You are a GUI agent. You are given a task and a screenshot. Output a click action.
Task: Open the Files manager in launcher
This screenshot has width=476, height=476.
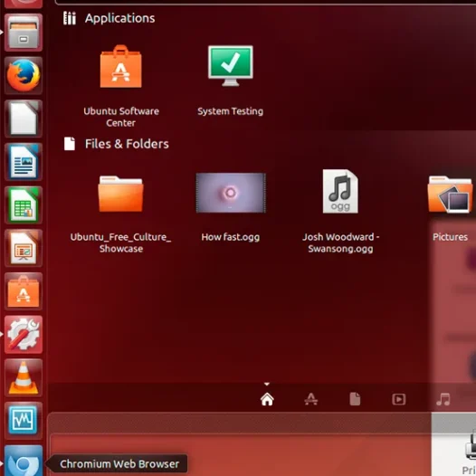pyautogui.click(x=24, y=33)
